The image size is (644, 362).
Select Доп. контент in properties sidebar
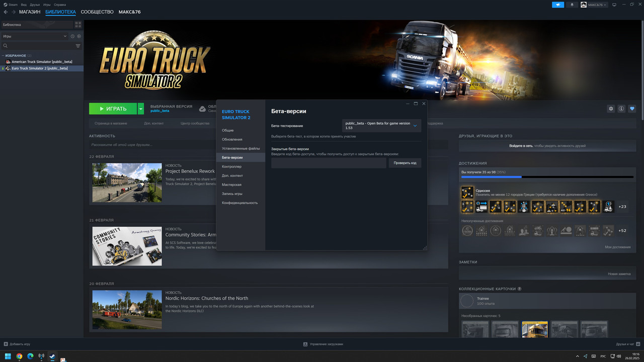240,175
